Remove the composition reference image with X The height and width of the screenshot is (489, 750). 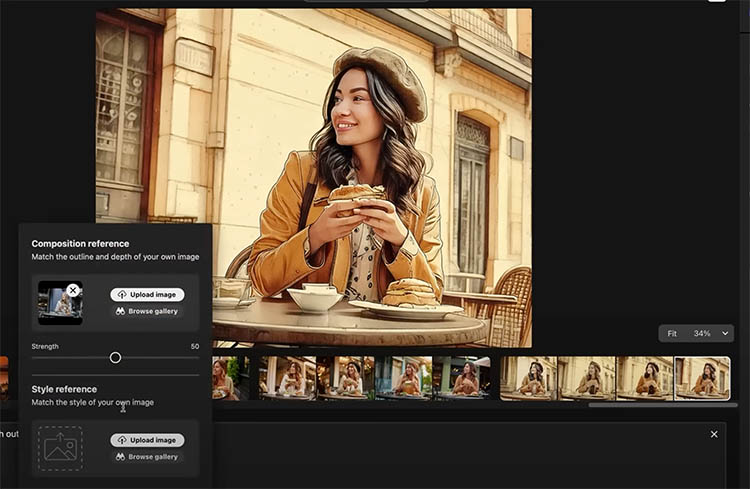tap(73, 290)
